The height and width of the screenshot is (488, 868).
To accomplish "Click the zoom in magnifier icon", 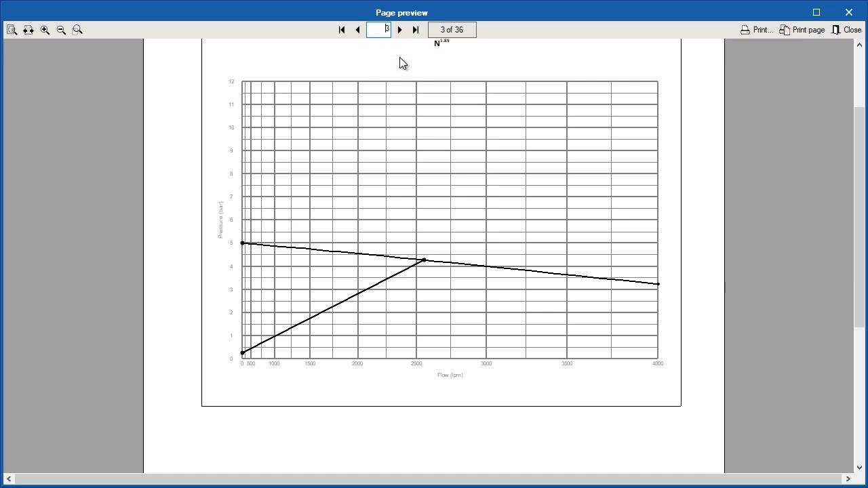I will tap(45, 30).
